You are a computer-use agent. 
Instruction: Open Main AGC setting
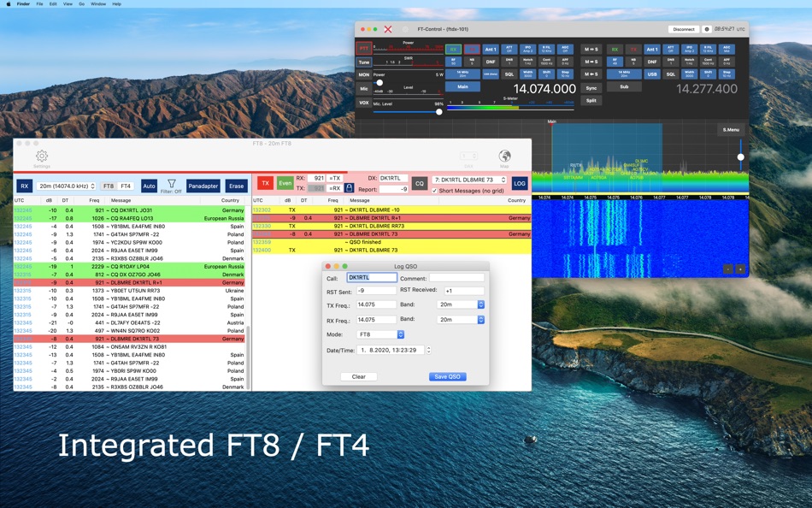click(565, 50)
